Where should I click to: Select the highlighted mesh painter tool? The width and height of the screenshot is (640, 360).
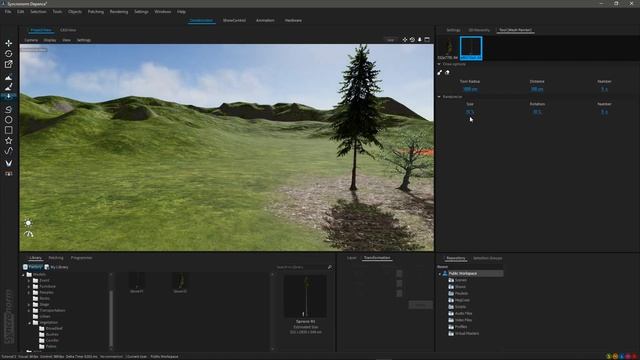pos(9,96)
